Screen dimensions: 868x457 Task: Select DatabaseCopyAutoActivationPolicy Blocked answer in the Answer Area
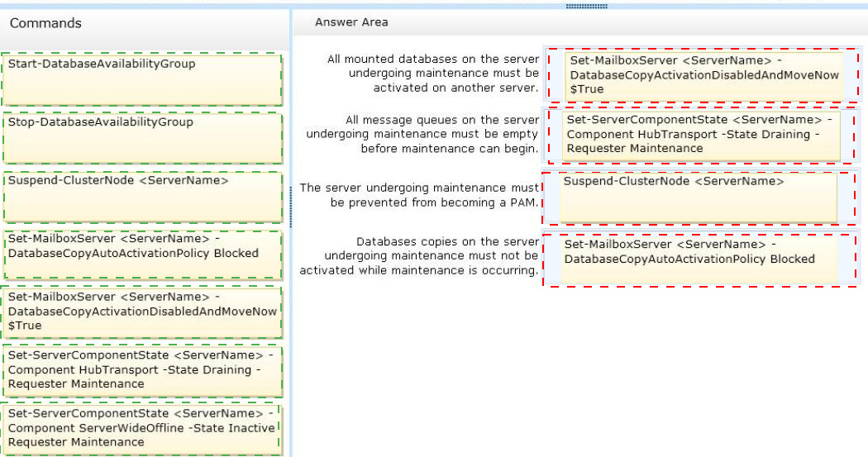pos(699,259)
